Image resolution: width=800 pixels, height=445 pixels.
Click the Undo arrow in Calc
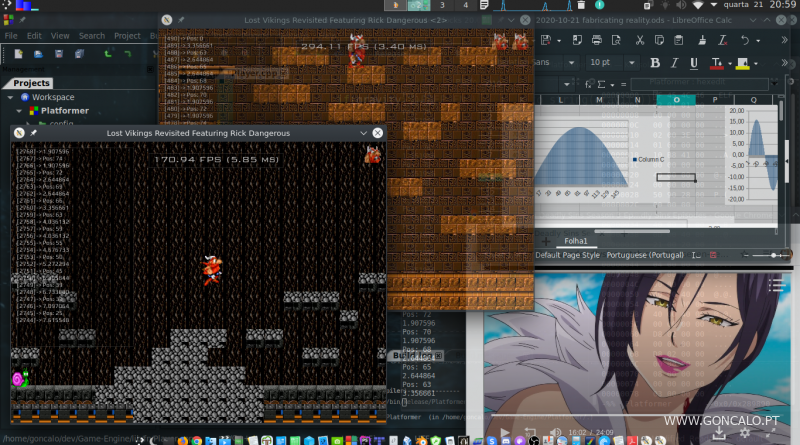pyautogui.click(x=745, y=40)
